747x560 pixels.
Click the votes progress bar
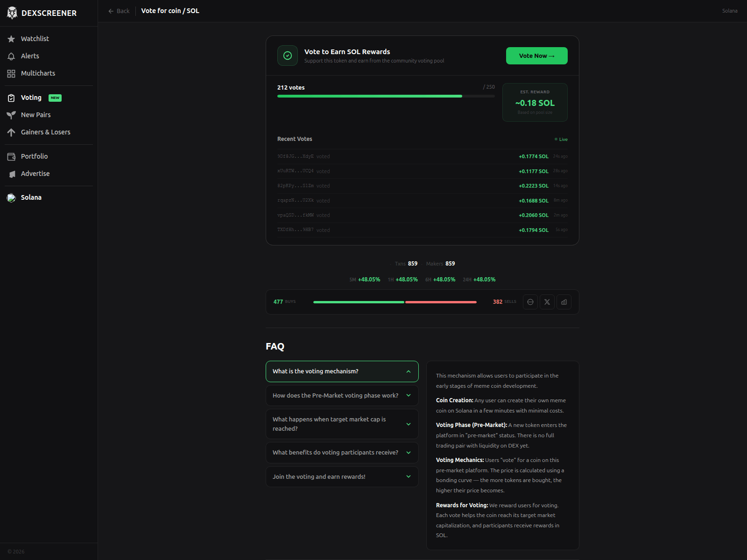(386, 96)
